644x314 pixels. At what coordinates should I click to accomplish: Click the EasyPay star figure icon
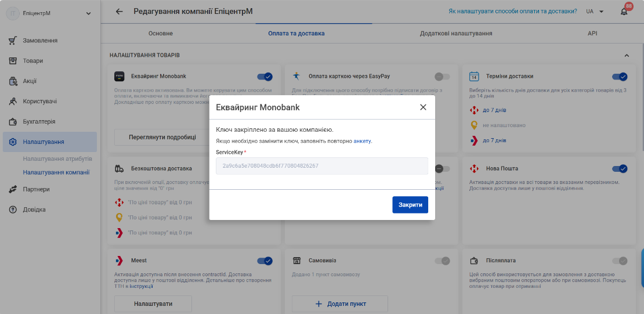click(x=296, y=76)
